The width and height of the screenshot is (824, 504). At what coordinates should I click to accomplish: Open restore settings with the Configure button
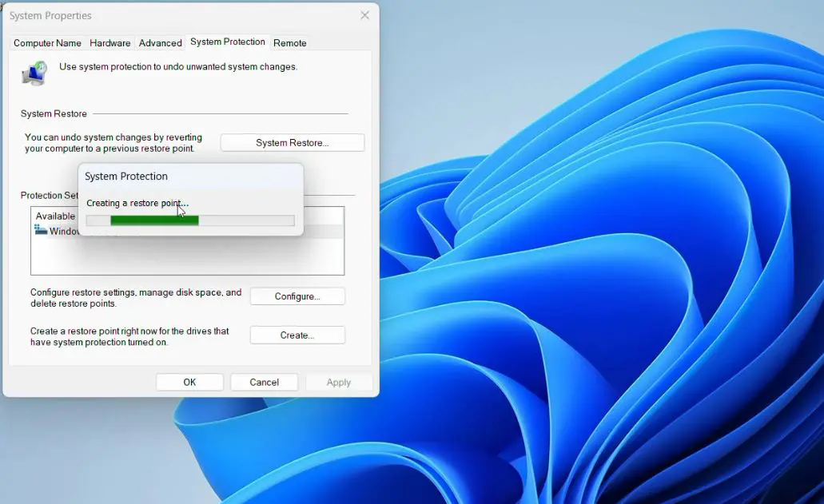coord(297,296)
